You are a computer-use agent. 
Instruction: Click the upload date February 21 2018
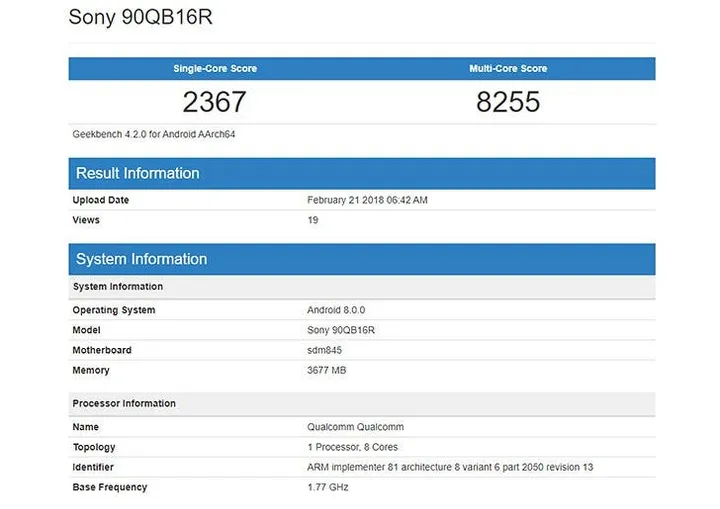[x=367, y=200]
